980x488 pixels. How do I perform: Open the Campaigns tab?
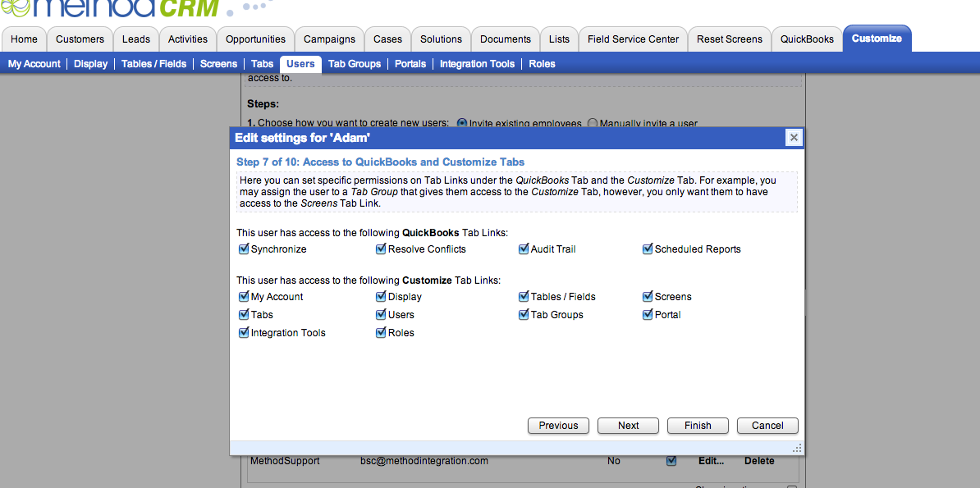click(329, 39)
